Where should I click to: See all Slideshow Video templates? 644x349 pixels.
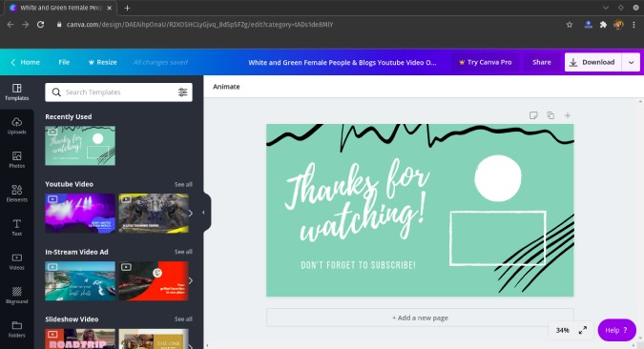tap(183, 319)
